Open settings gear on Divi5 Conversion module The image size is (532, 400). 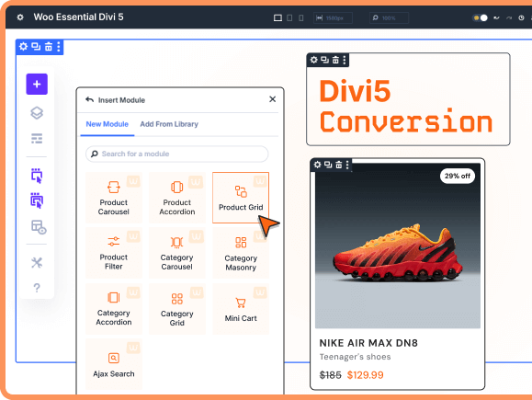pos(314,60)
